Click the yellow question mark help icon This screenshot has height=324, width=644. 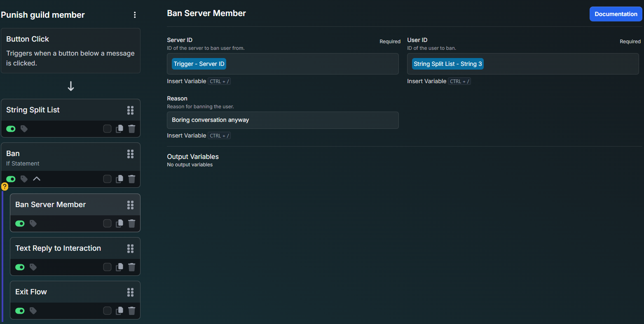click(x=5, y=186)
